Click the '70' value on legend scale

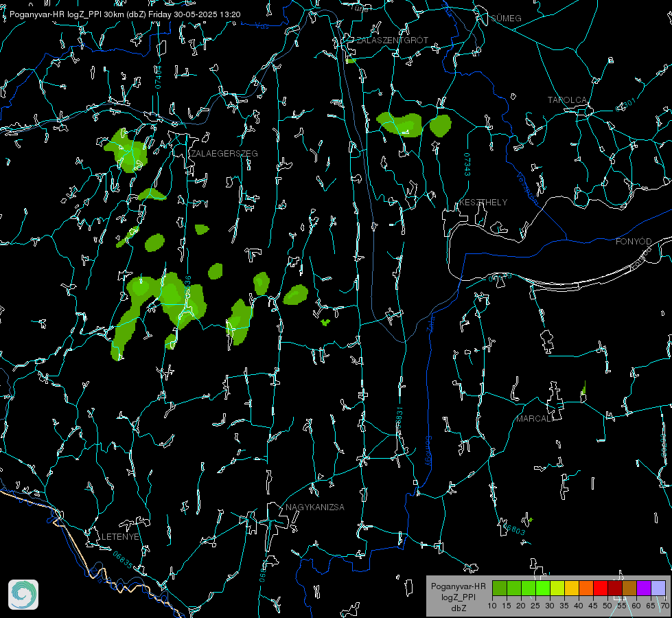(x=665, y=606)
